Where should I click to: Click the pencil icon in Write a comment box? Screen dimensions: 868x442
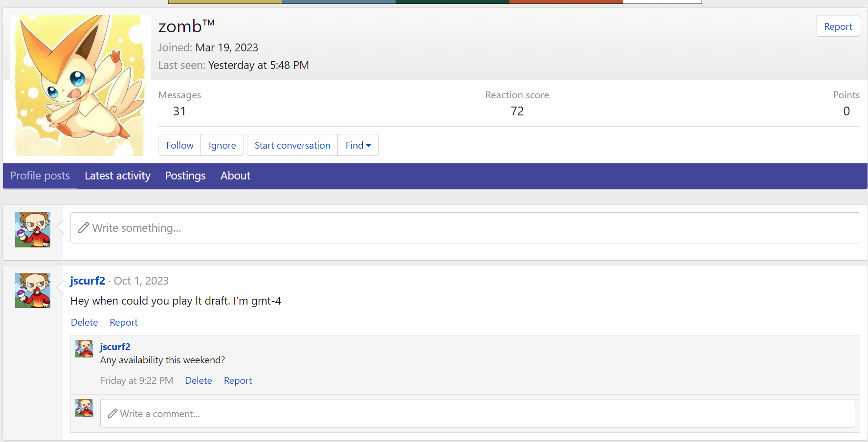(x=113, y=414)
